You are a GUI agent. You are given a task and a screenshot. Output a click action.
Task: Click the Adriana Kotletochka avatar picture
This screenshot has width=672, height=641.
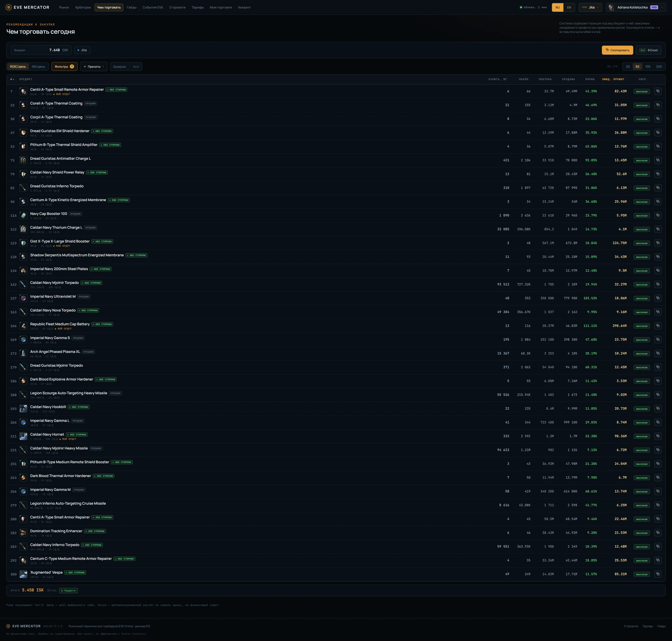coord(612,7)
